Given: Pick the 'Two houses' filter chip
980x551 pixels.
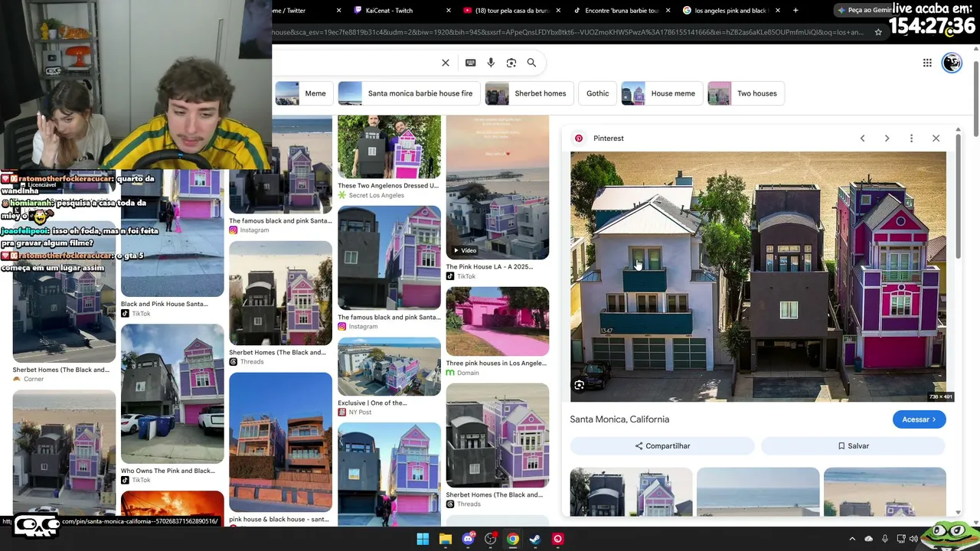Looking at the screenshot, I should [746, 93].
